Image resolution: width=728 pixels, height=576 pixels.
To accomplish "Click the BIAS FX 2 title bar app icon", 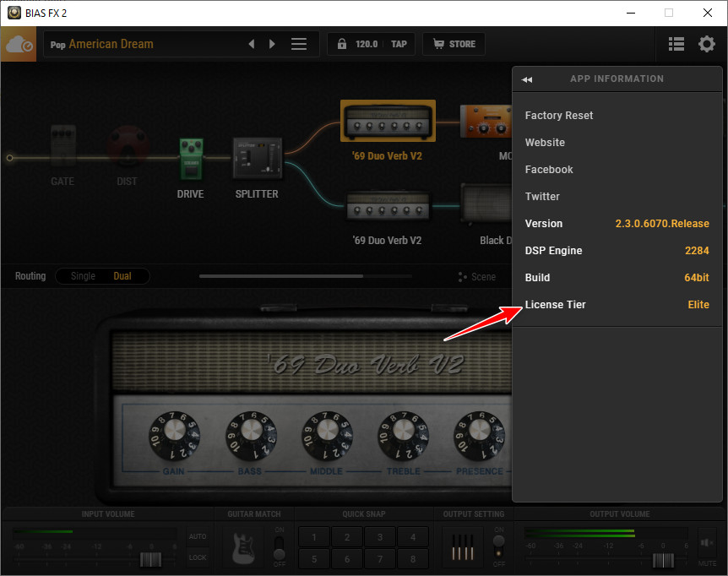I will click(x=14, y=13).
